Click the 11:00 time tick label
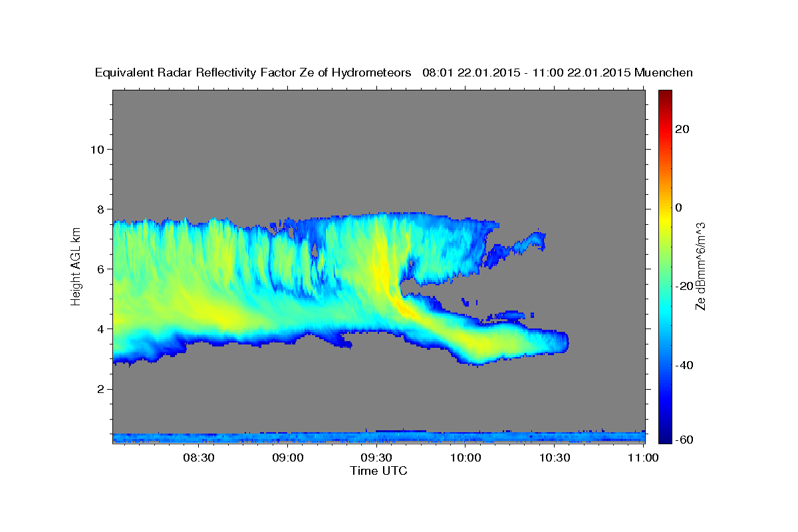Screen dimensions: 798x532 tap(643, 458)
